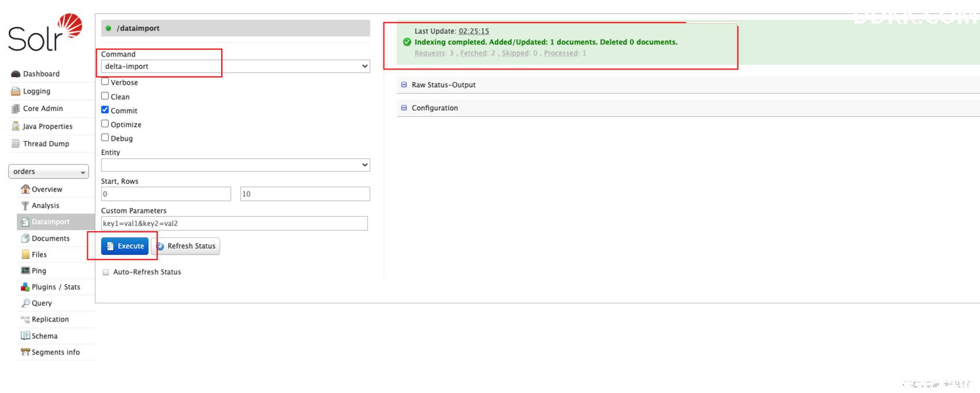Click the Last Update time 02:25:15

474,31
